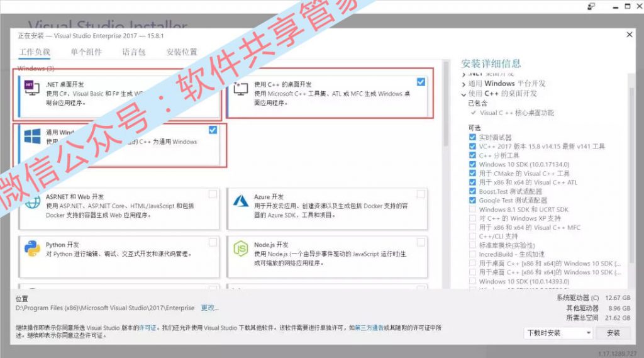Click the 其他驱动器 8.96 GB entry
This screenshot has width=644, height=358.
(x=599, y=308)
